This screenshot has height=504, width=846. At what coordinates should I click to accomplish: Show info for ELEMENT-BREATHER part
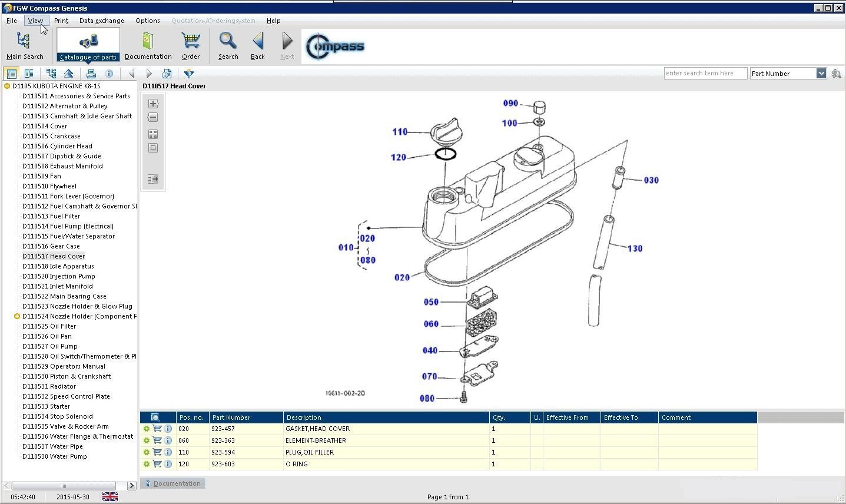click(x=168, y=440)
